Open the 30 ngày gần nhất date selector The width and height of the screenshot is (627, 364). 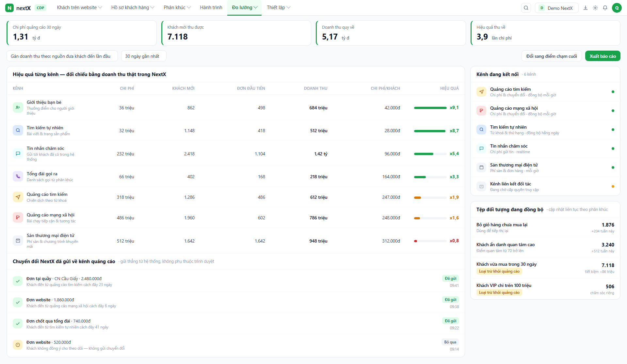tap(144, 56)
